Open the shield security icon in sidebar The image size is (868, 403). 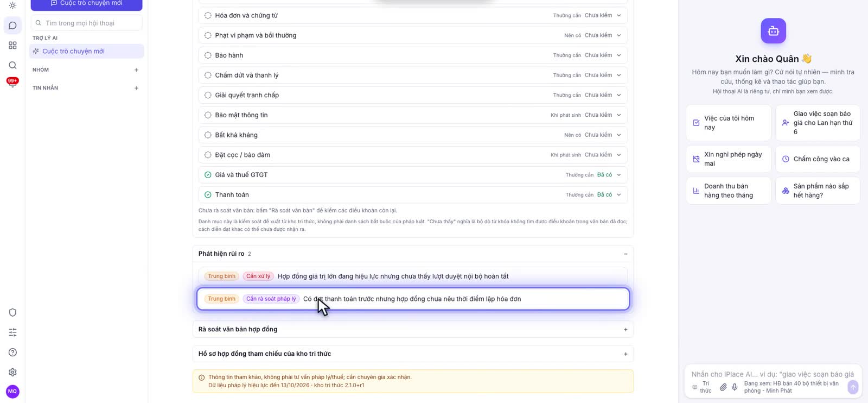tap(12, 312)
